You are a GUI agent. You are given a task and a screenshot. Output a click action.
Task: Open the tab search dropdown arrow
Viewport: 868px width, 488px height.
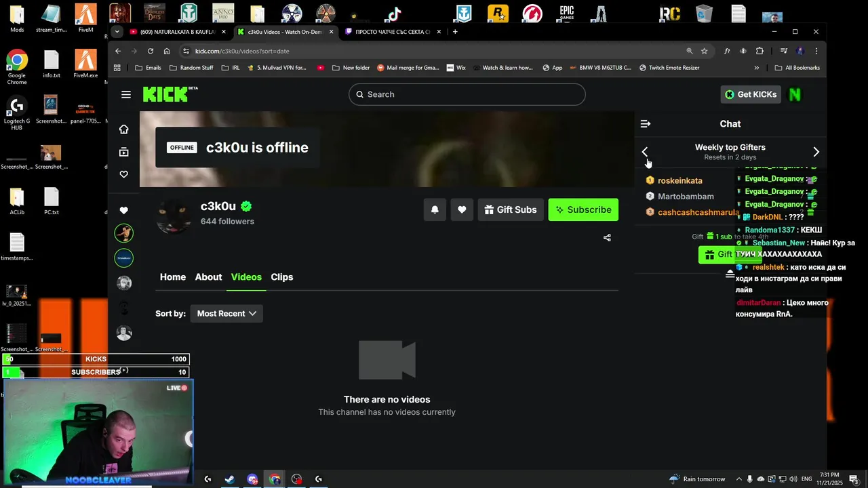click(x=117, y=32)
